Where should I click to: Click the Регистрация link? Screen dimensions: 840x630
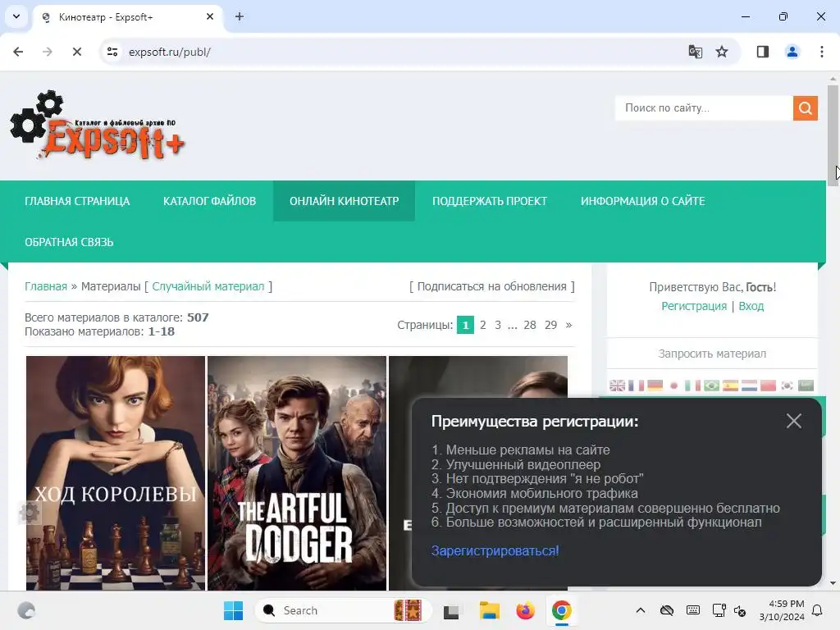point(694,306)
